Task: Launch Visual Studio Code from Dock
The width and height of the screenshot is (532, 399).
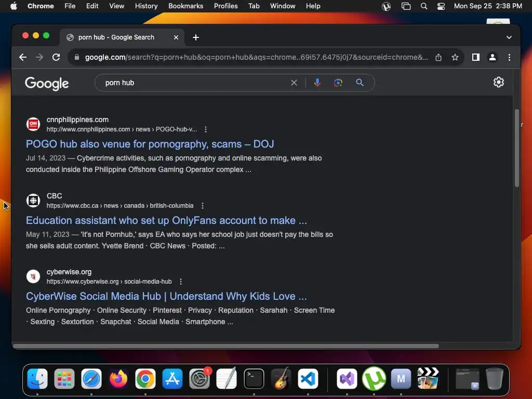Action: click(x=308, y=378)
